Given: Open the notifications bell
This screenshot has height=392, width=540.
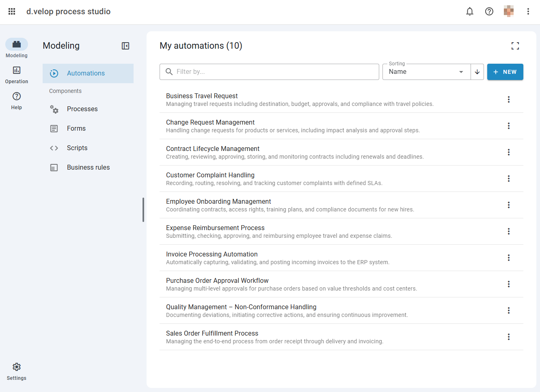Looking at the screenshot, I should pyautogui.click(x=470, y=11).
